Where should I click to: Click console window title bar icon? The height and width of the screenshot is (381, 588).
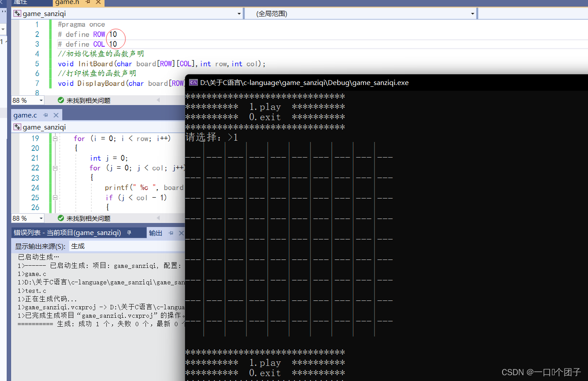click(x=193, y=82)
